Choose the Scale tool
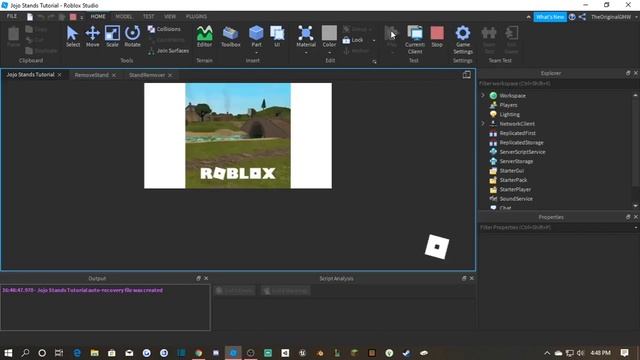Image resolution: width=640 pixels, height=360 pixels. 112,36
